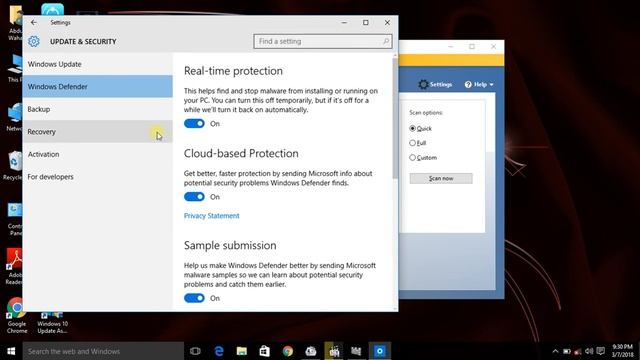This screenshot has height=360, width=640.
Task: Turn off Sample submission toggle
Action: [x=194, y=298]
